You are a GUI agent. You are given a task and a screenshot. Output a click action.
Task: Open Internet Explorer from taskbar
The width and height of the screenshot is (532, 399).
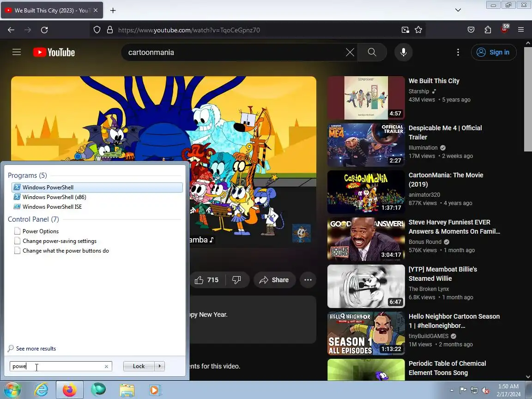tap(41, 390)
